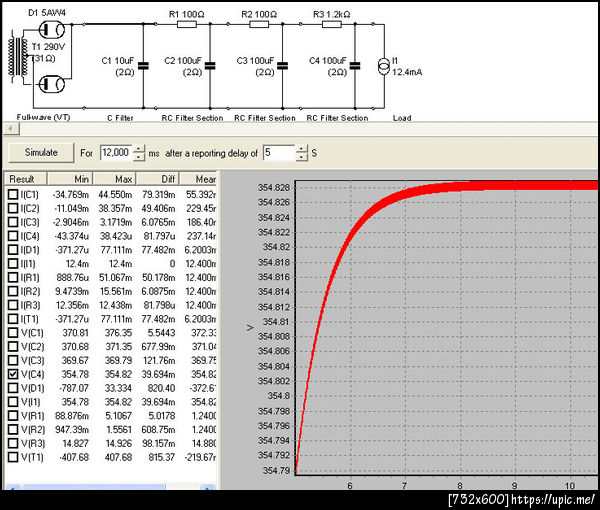The image size is (600, 510).
Task: Click the results table horizontal scrollbar thumb
Action: point(94,487)
